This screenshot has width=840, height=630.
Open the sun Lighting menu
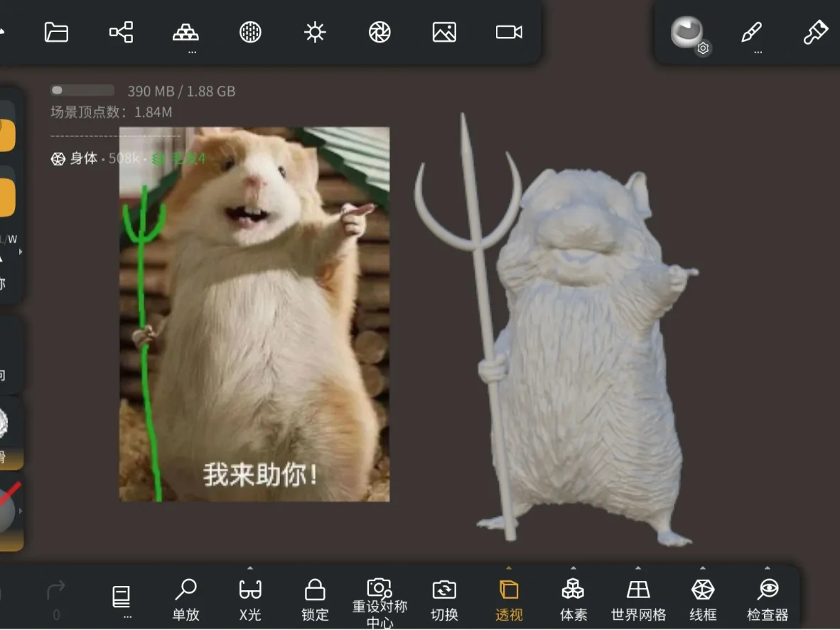pyautogui.click(x=315, y=32)
